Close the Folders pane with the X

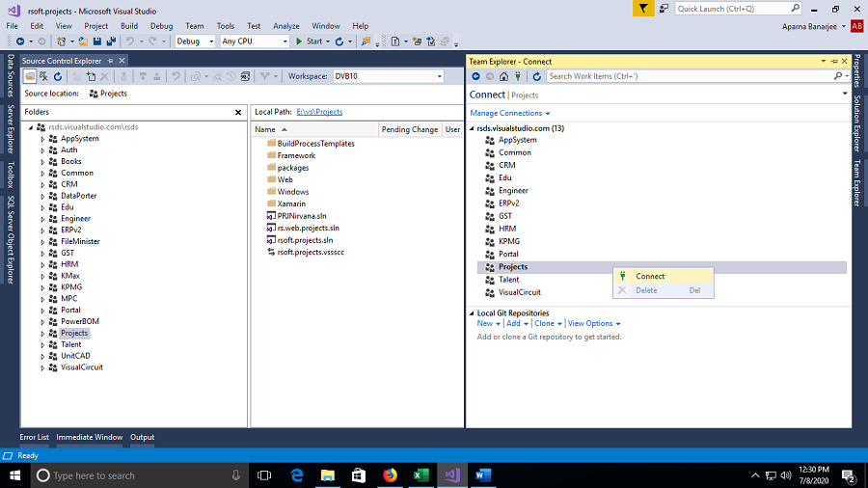coord(238,112)
